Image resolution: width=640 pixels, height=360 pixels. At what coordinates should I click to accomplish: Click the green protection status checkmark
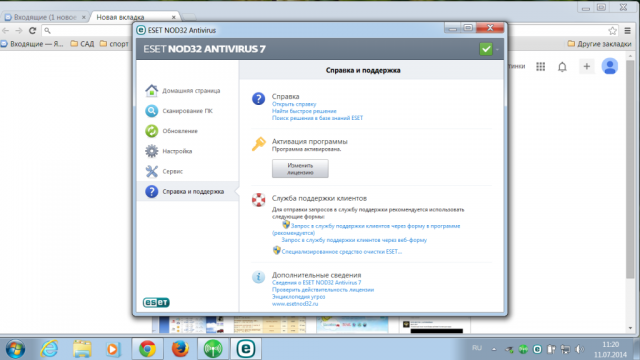486,49
